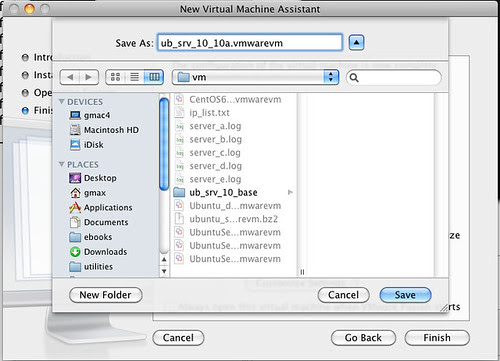Click the server_a.log file icon
This screenshot has width=500, height=361.
point(179,126)
